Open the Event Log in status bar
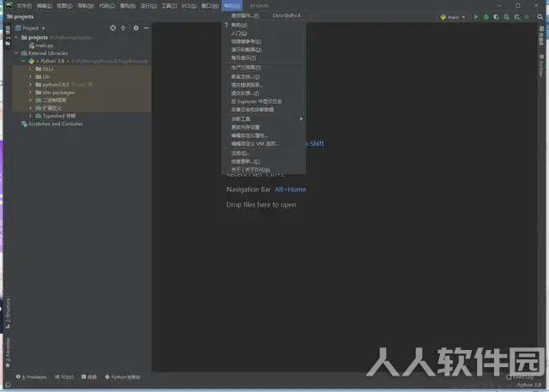This screenshot has height=392, width=549. (520, 377)
